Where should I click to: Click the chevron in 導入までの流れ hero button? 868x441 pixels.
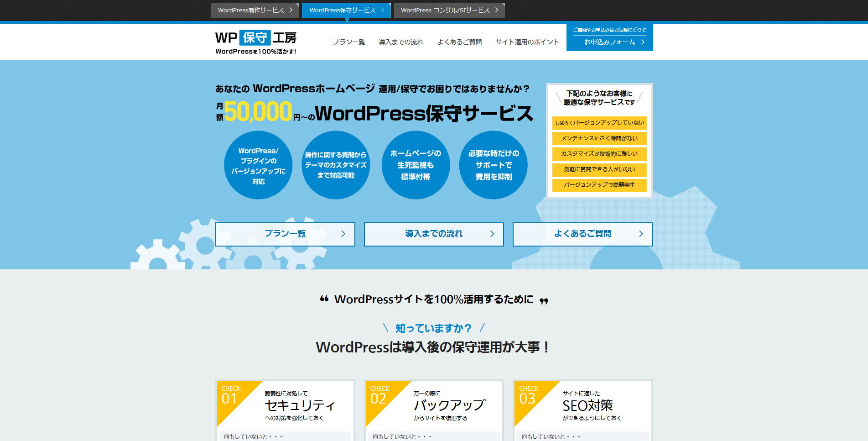click(492, 234)
